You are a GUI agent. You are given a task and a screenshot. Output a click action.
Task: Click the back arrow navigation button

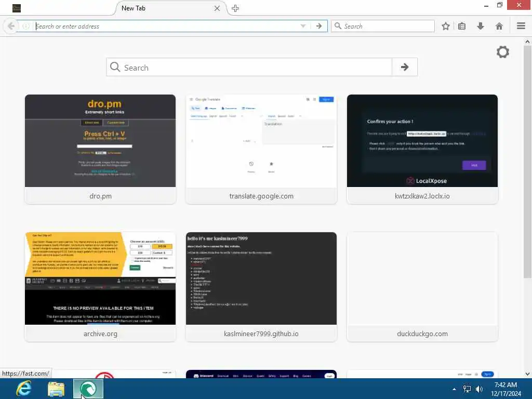(x=11, y=26)
